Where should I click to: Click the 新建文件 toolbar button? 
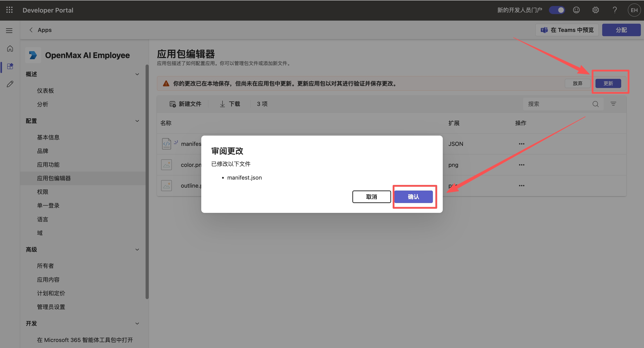pyautogui.click(x=185, y=104)
